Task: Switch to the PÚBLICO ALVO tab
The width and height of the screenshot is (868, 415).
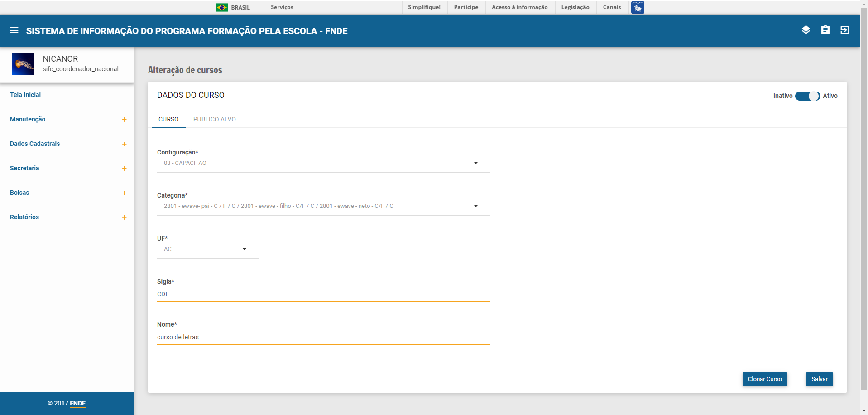Action: pos(214,119)
